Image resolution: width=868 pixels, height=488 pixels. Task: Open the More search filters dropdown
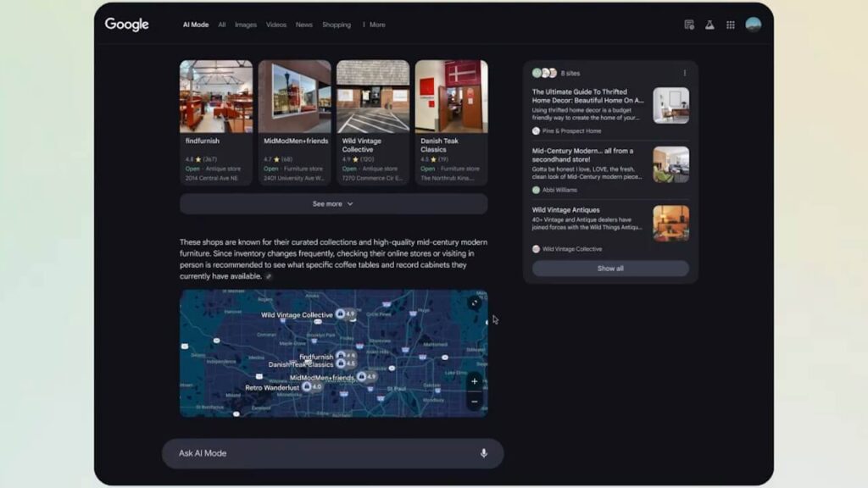(374, 25)
